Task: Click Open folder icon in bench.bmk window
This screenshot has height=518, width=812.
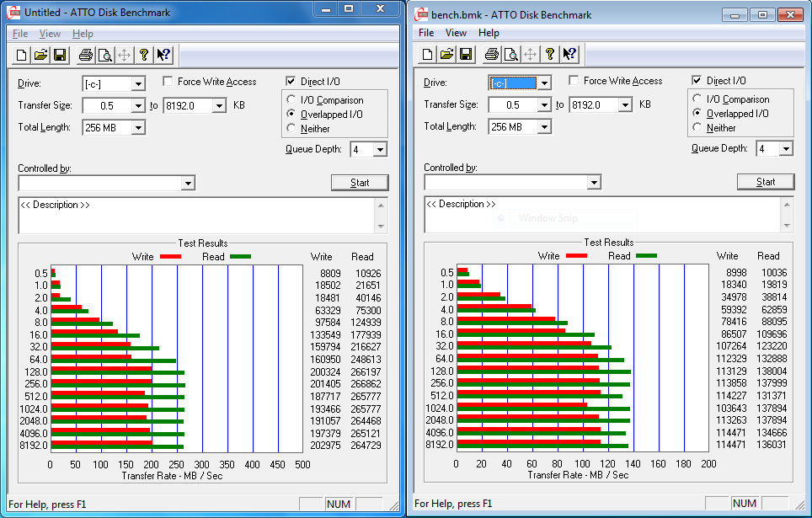Action: (x=447, y=54)
